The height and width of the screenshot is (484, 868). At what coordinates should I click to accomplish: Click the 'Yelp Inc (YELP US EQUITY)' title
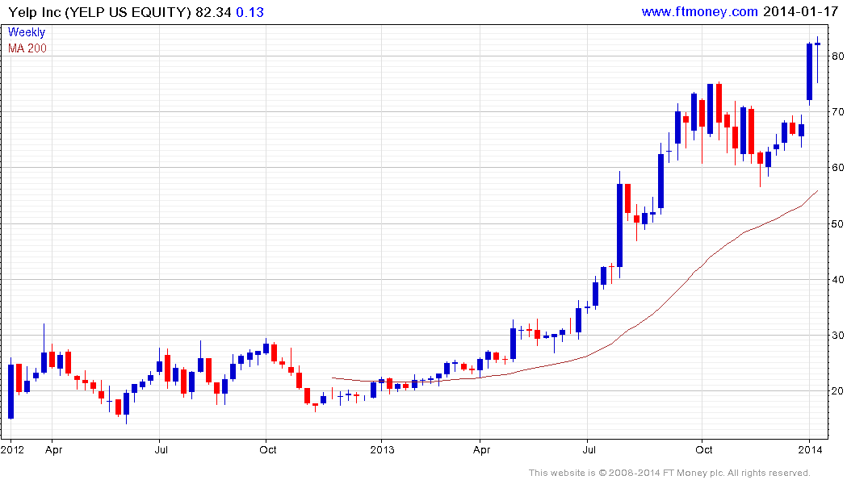coord(99,12)
